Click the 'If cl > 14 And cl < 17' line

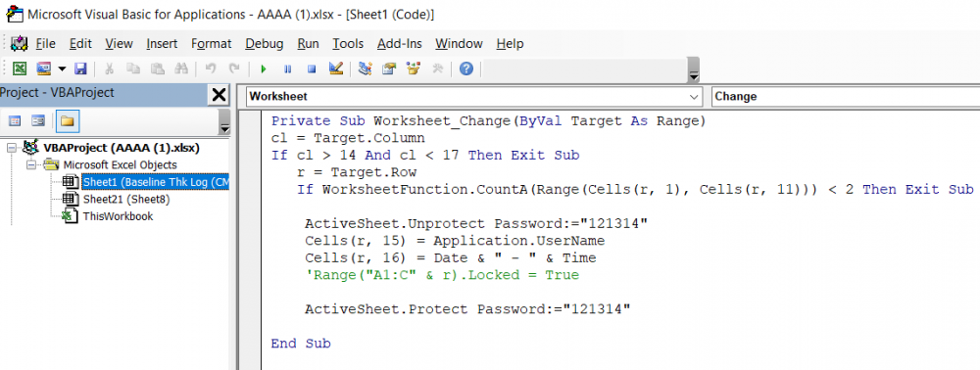point(425,155)
